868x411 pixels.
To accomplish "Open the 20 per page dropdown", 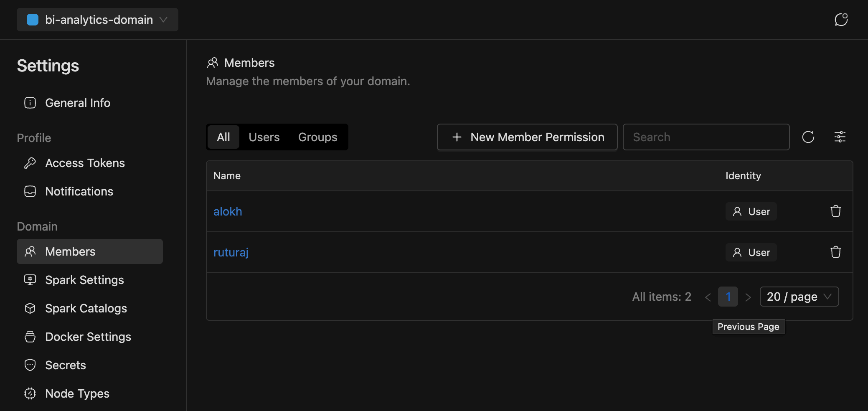I will 799,297.
